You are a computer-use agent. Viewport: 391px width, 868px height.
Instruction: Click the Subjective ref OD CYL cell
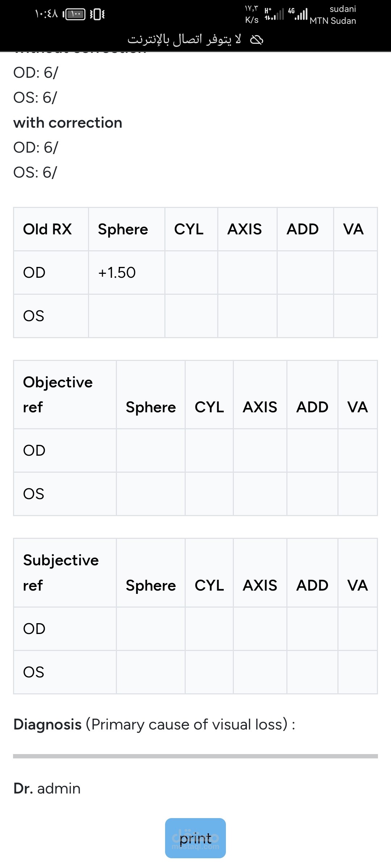point(209,629)
